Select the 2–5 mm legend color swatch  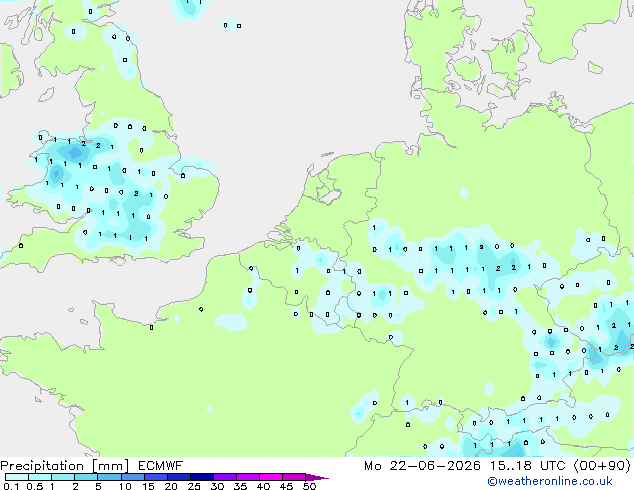[x=86, y=477]
